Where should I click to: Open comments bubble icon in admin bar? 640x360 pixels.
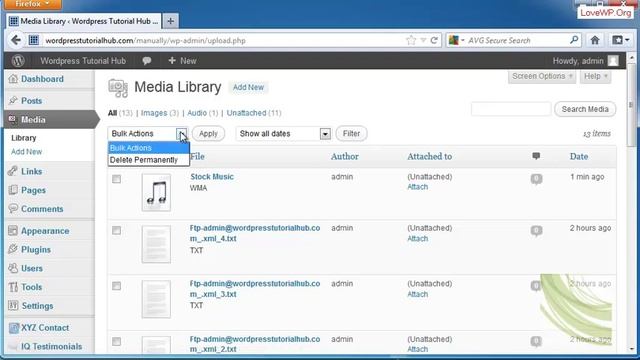(147, 61)
